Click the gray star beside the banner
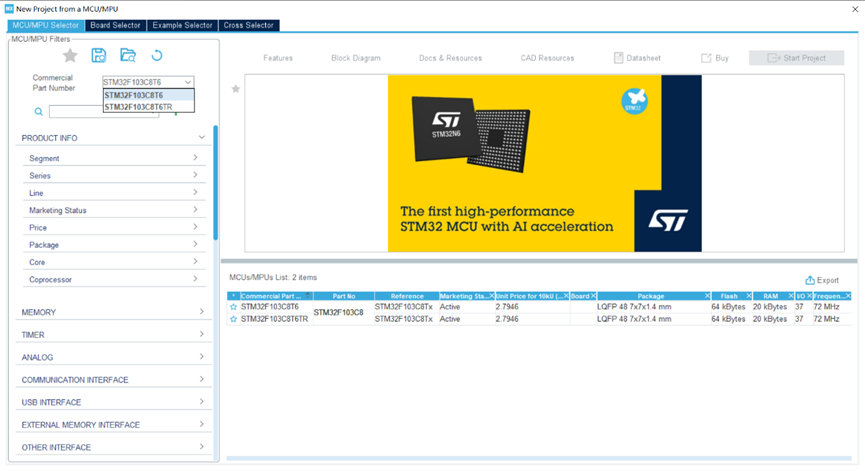This screenshot has height=471, width=865. 236,89
